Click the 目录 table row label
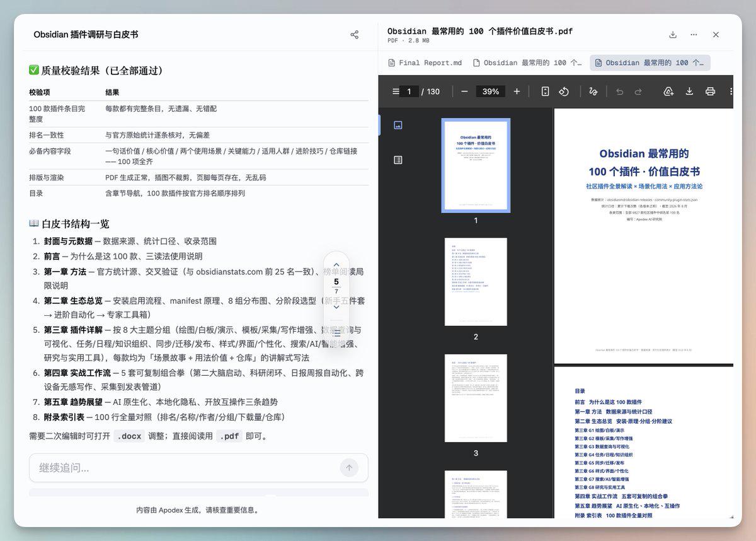756x541 pixels. point(36,194)
